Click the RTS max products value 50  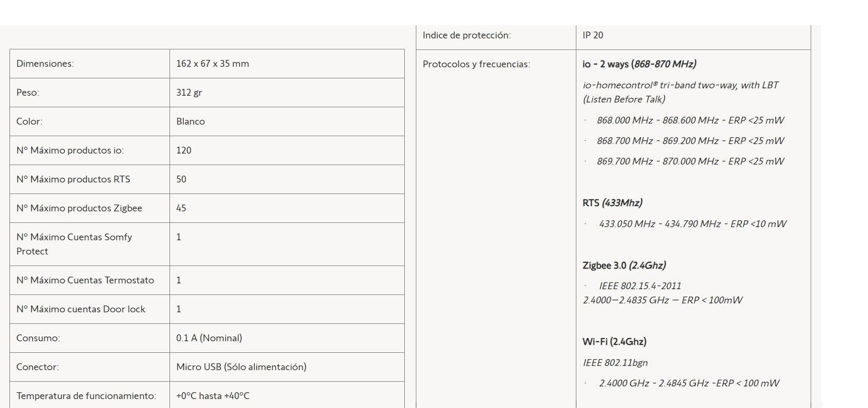pyautogui.click(x=181, y=179)
